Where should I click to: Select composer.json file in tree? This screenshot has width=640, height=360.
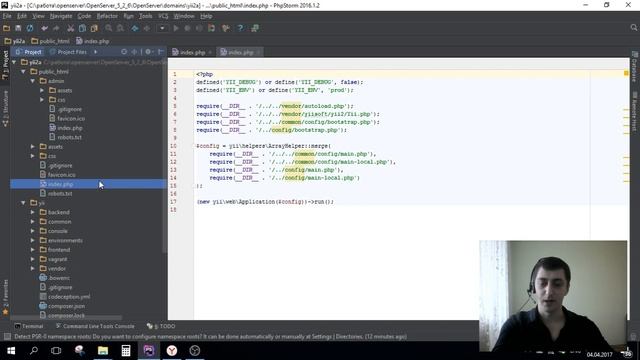tap(67, 306)
